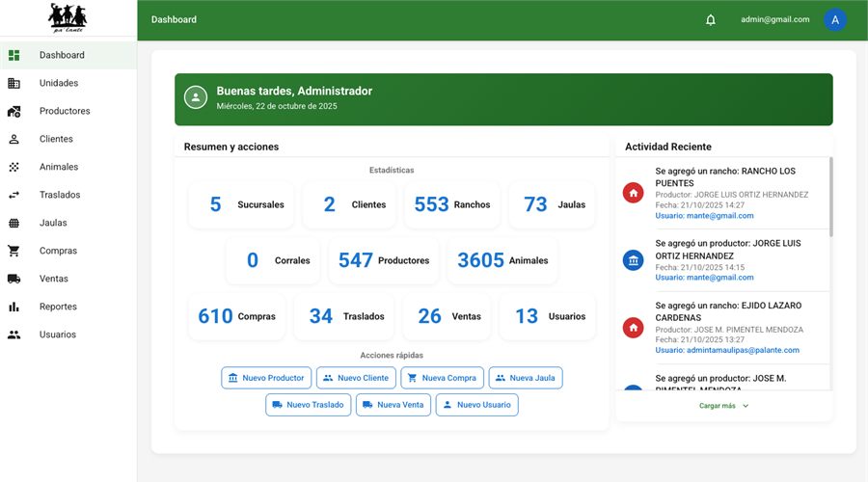Click the Ventas truck icon in sidebar
This screenshot has height=482, width=868.
pos(14,279)
